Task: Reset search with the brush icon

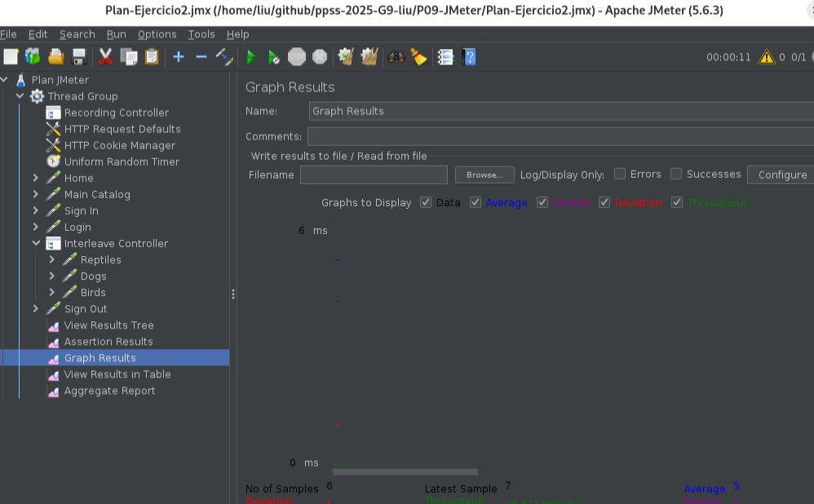Action: [419, 56]
